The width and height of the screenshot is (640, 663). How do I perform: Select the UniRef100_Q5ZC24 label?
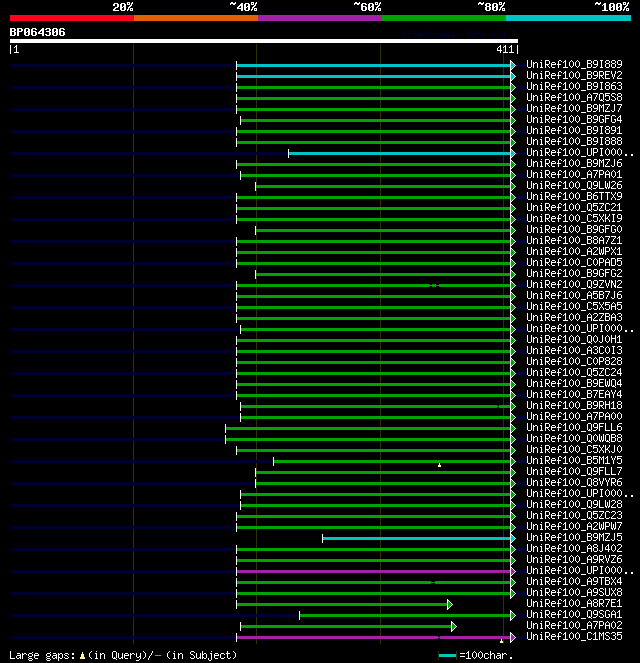(574, 372)
